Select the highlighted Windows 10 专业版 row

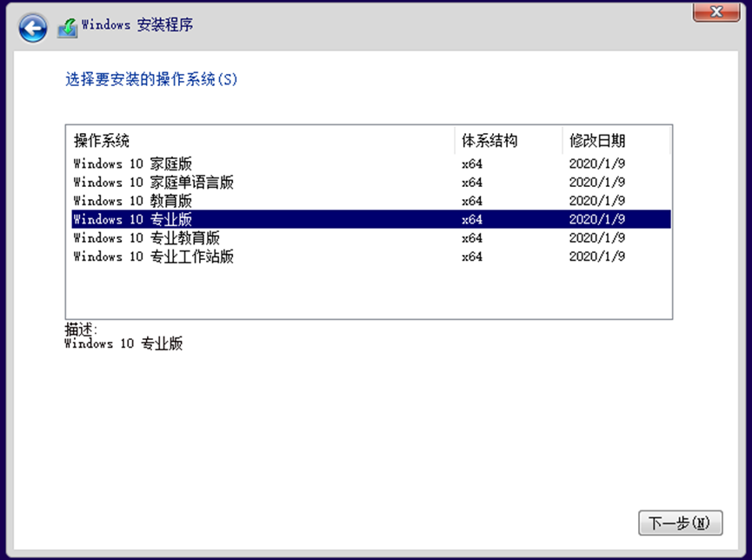(371, 219)
